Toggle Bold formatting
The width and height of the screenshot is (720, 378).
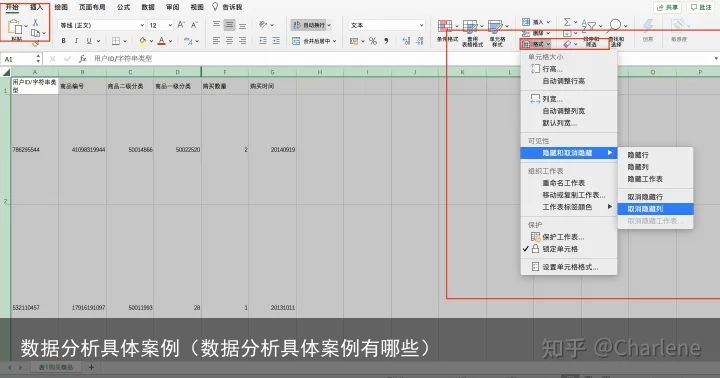(x=63, y=41)
